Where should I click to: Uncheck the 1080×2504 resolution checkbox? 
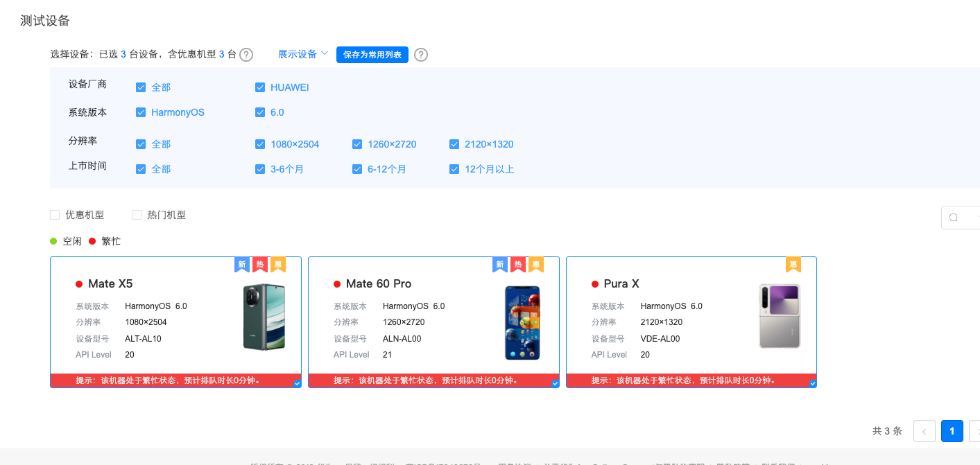pos(260,144)
